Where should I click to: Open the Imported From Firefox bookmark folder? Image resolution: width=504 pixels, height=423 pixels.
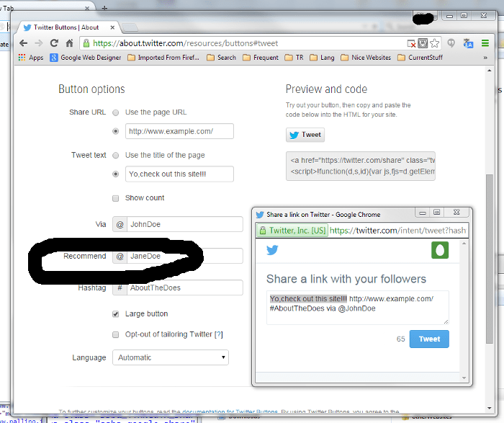pyautogui.click(x=163, y=58)
